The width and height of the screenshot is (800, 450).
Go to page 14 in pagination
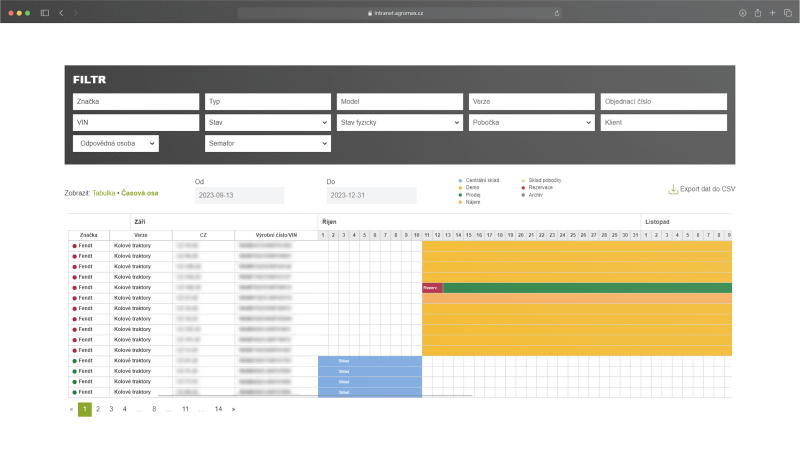click(x=218, y=409)
